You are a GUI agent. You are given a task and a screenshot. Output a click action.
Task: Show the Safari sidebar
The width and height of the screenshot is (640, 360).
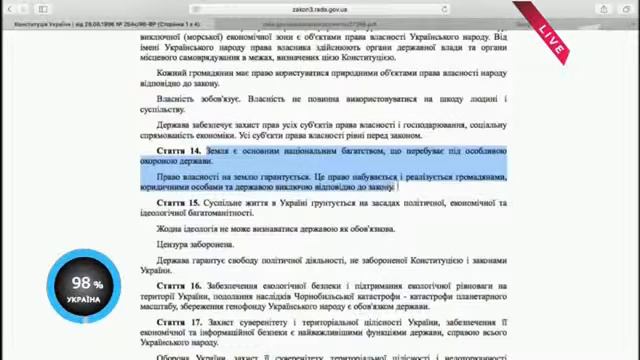(x=43, y=9)
